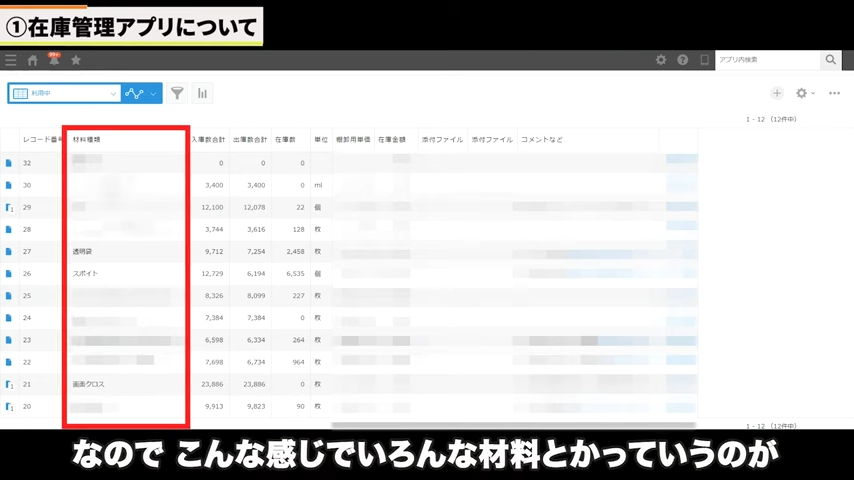Viewport: 854px width, 480px height.
Task: Click the スポイト material cell
Action: (x=86, y=274)
